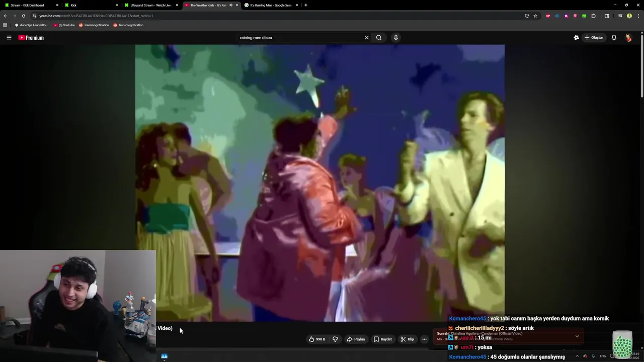This screenshot has height=362, width=644.
Task: Open the YouTube hamburger guide menu
Action: tap(9, 38)
